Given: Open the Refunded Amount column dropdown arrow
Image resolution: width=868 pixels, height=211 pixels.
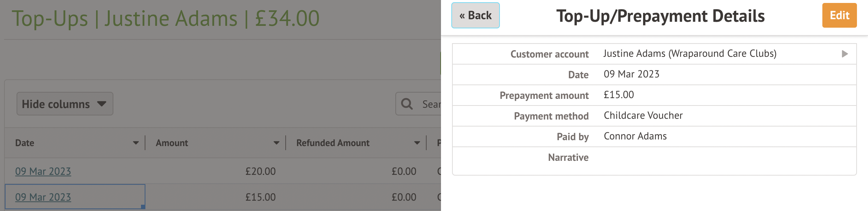Looking at the screenshot, I should pyautogui.click(x=417, y=143).
